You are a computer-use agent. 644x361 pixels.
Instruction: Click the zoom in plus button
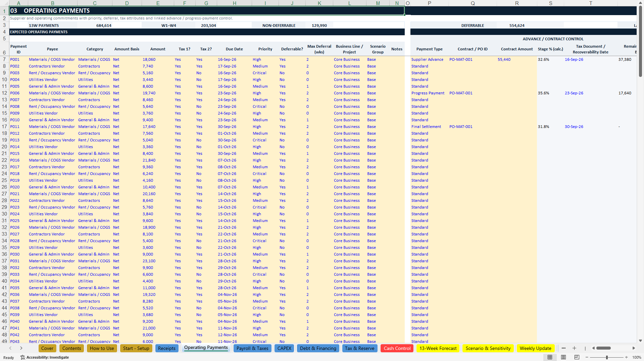click(626, 357)
